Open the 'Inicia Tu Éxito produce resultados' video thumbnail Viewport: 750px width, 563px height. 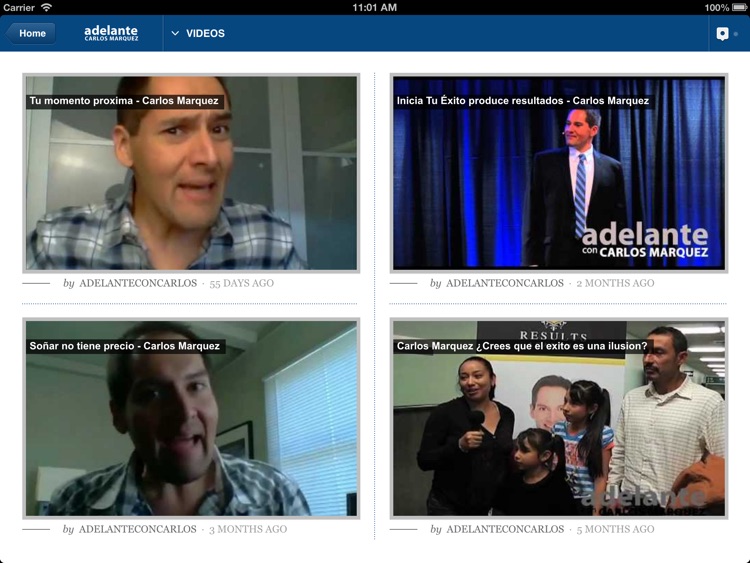point(559,173)
